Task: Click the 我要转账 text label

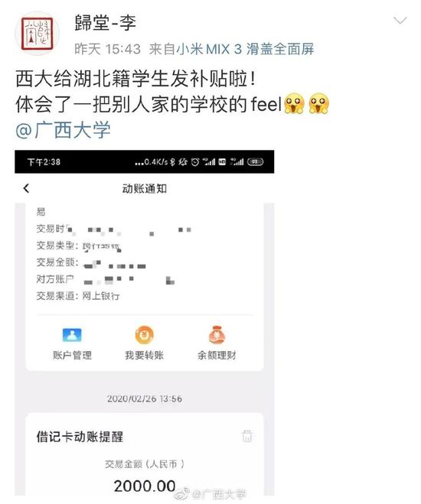Action: point(145,355)
